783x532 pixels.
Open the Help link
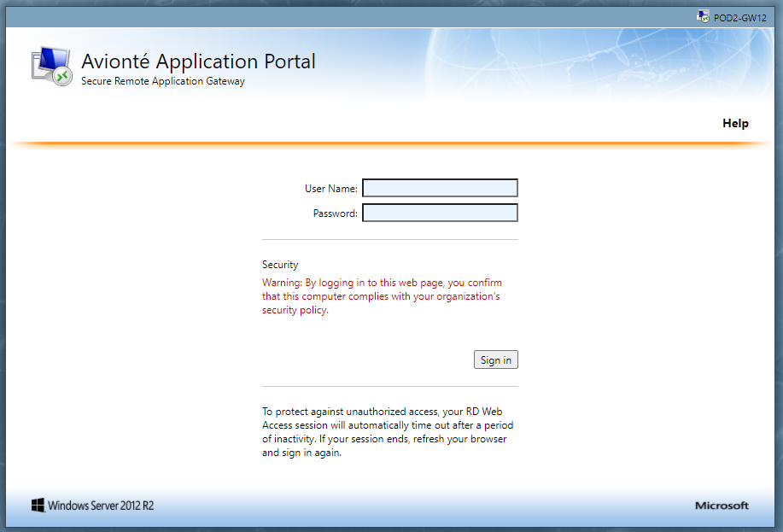pos(735,123)
